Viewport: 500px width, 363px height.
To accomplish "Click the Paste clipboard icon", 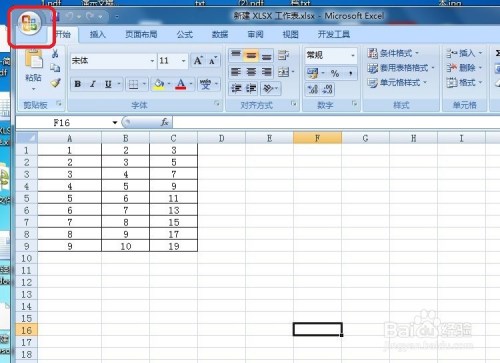I will tap(33, 59).
